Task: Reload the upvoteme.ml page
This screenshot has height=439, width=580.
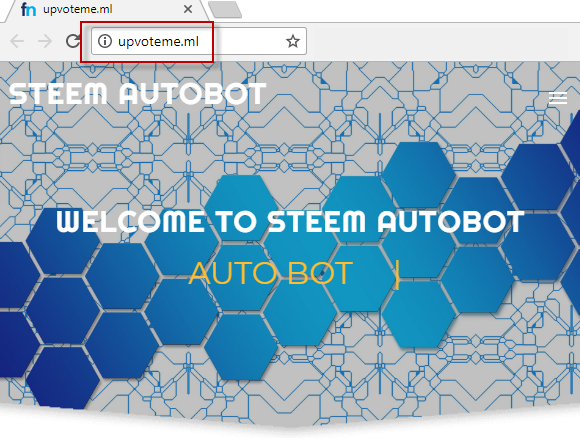Action: 73,41
